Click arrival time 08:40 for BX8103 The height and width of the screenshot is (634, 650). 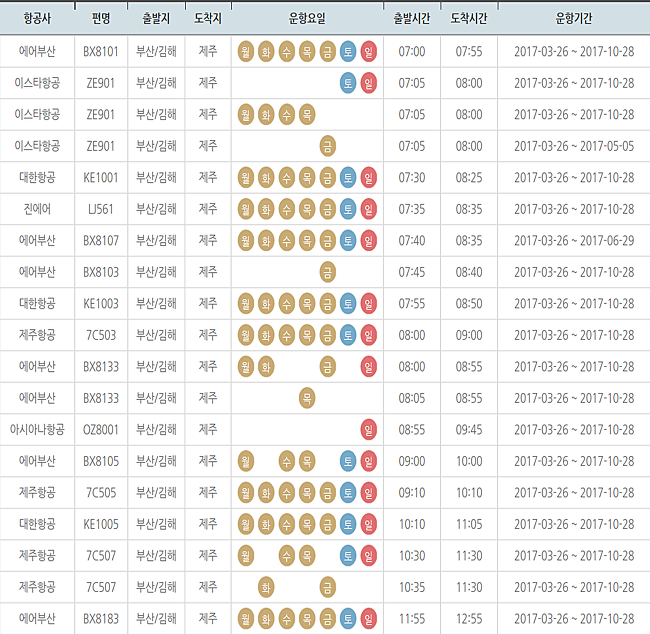(469, 272)
